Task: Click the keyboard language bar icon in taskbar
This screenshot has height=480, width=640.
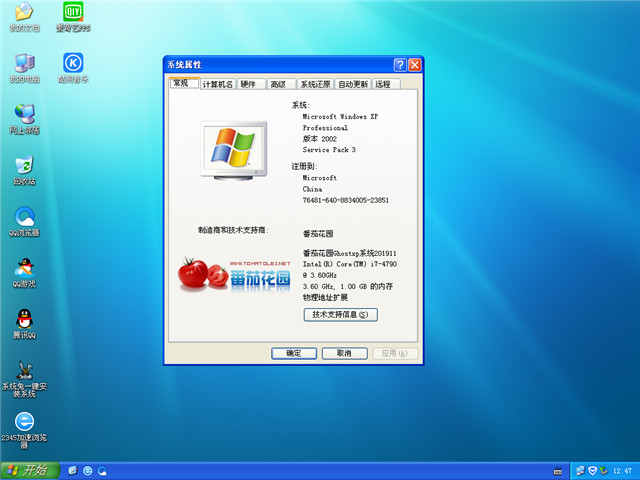Action: click(x=558, y=471)
